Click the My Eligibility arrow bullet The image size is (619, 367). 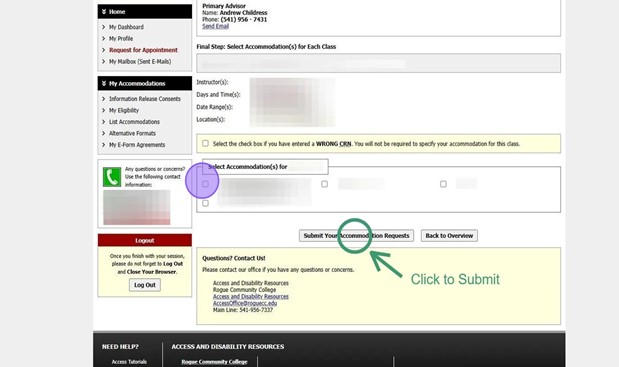[103, 110]
